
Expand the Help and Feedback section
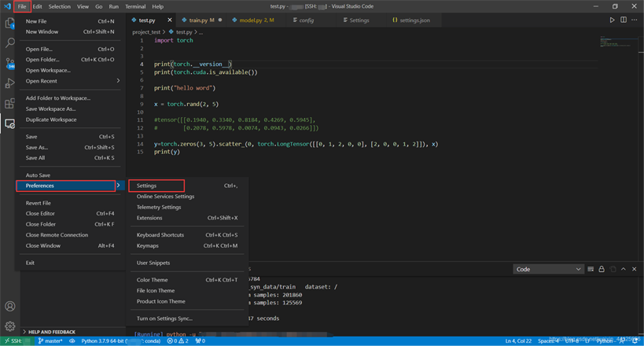click(x=51, y=332)
